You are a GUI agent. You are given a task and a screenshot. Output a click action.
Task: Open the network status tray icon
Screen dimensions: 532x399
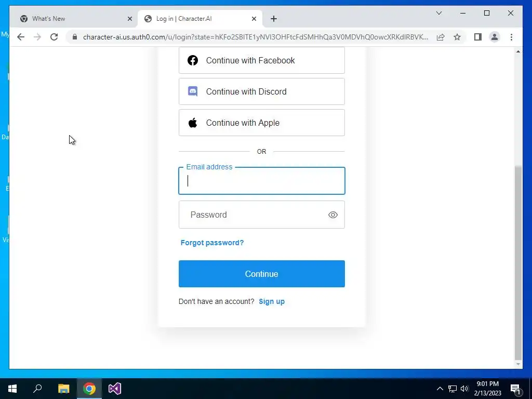point(453,389)
